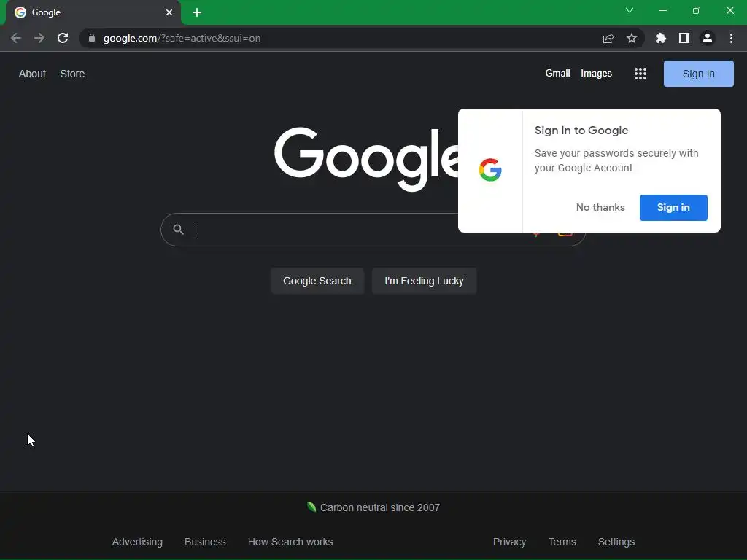This screenshot has width=747, height=560.
Task: Open the Google apps grid
Action: [640, 74]
